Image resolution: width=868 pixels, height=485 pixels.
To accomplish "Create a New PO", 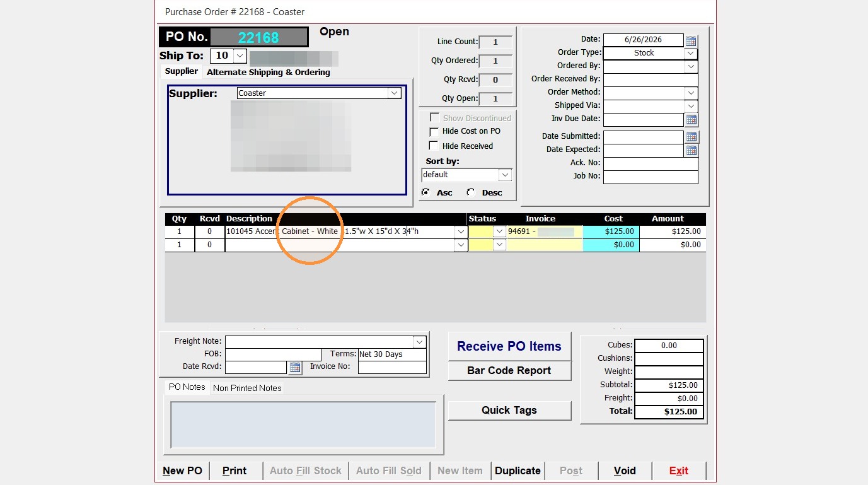I will pyautogui.click(x=183, y=470).
